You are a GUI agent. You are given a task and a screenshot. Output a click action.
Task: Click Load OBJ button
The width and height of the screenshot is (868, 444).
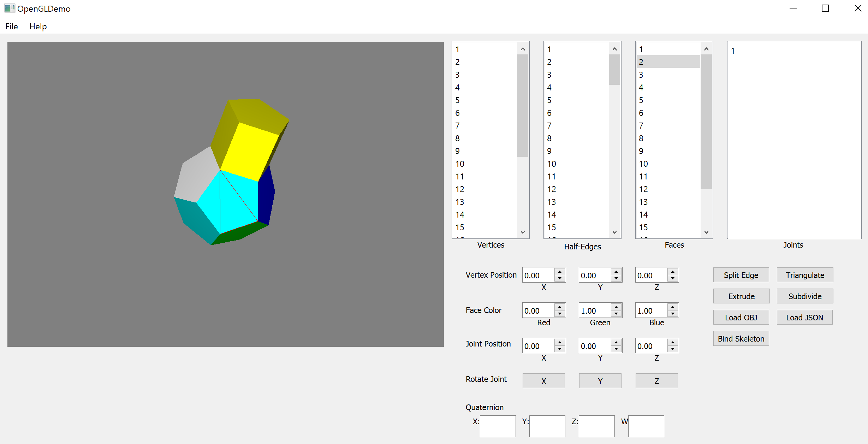[741, 318]
